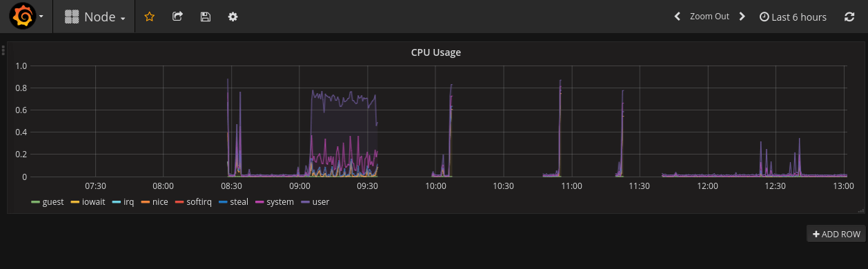The image size is (868, 269).
Task: Click the user legend entry
Action: pyautogui.click(x=315, y=202)
